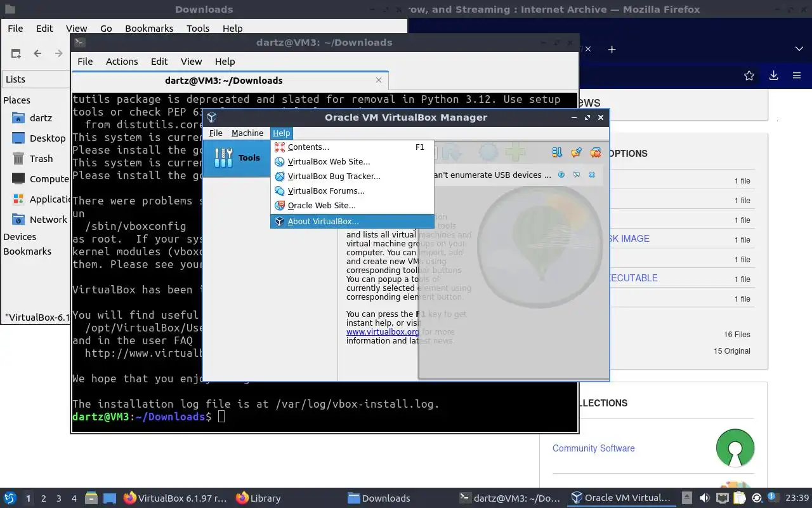Viewport: 812px width, 508px height.
Task: Click the www.virtualbox.org link
Action: [383, 331]
